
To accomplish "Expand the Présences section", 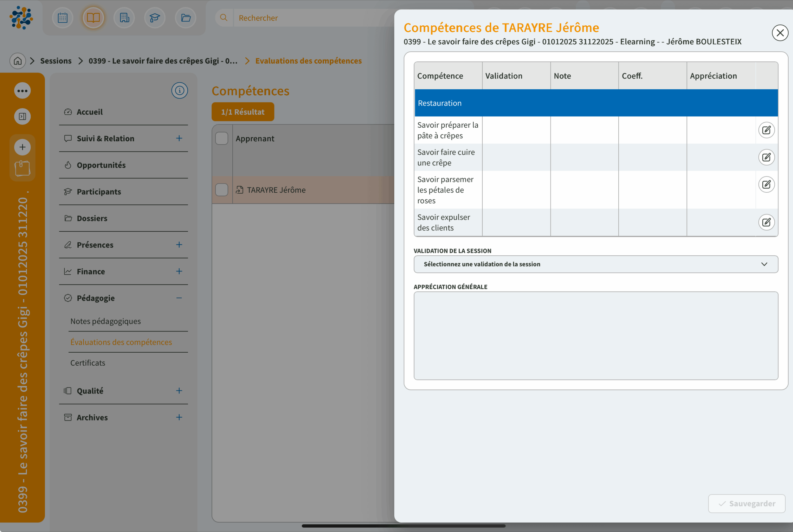I will click(x=179, y=245).
